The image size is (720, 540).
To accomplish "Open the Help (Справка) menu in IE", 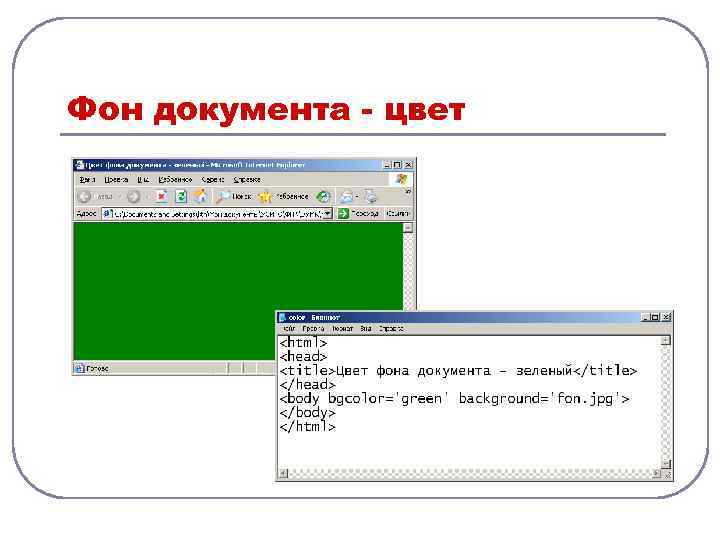I will (247, 180).
